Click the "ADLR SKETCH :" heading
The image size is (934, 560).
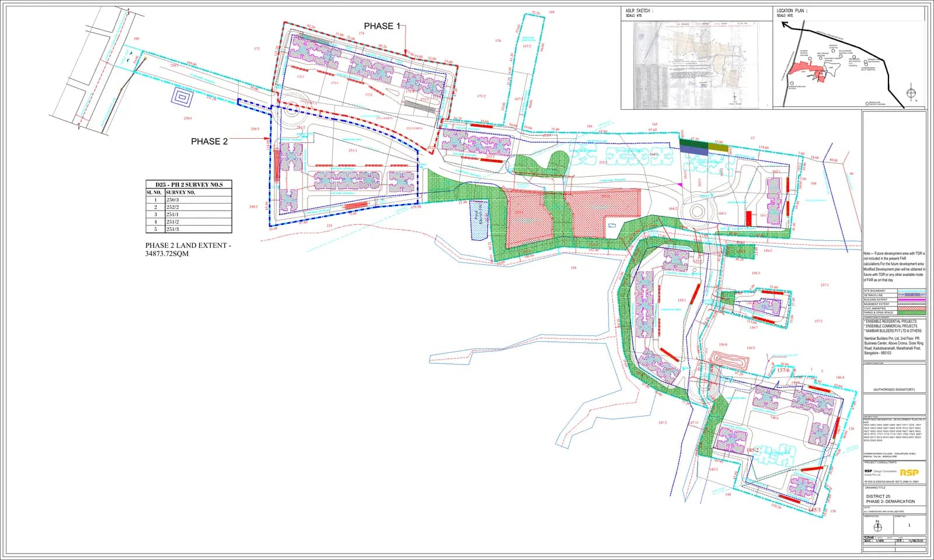639,10
